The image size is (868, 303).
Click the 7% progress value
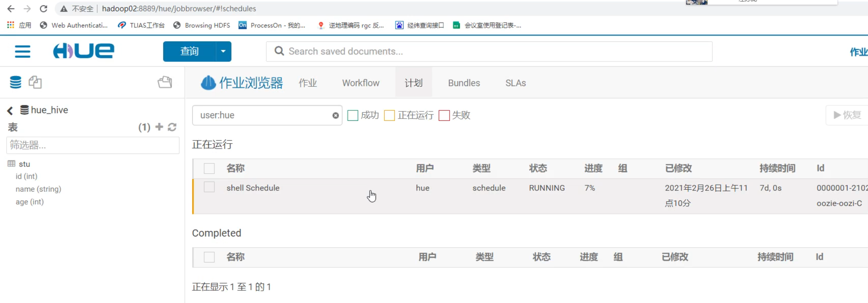click(x=590, y=188)
